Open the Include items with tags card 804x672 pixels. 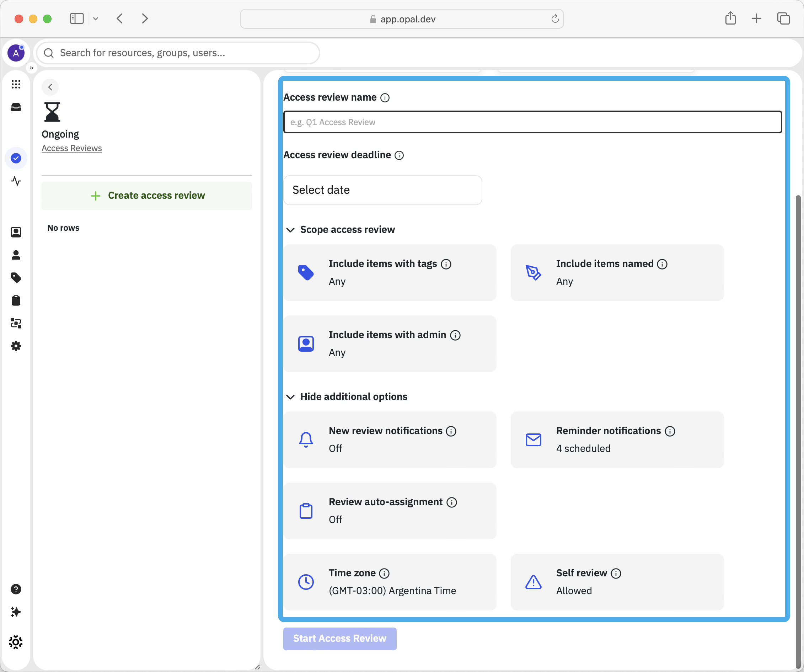(390, 273)
